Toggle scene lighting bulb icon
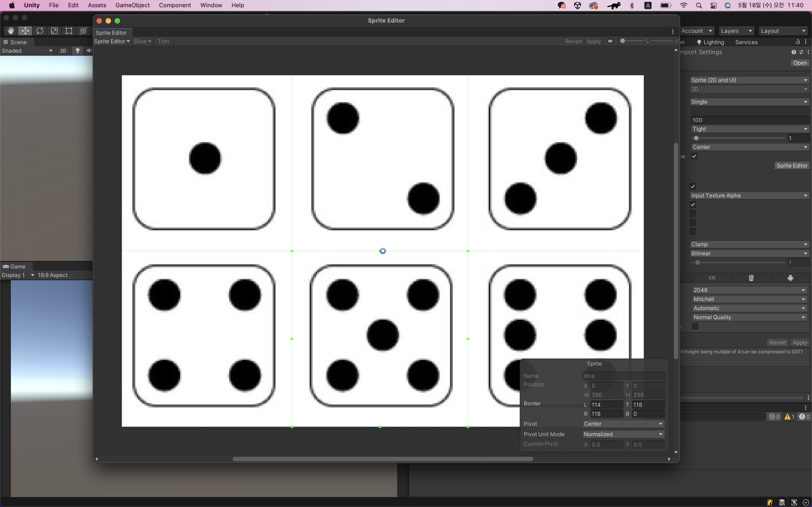Image resolution: width=812 pixels, height=507 pixels. [x=77, y=51]
